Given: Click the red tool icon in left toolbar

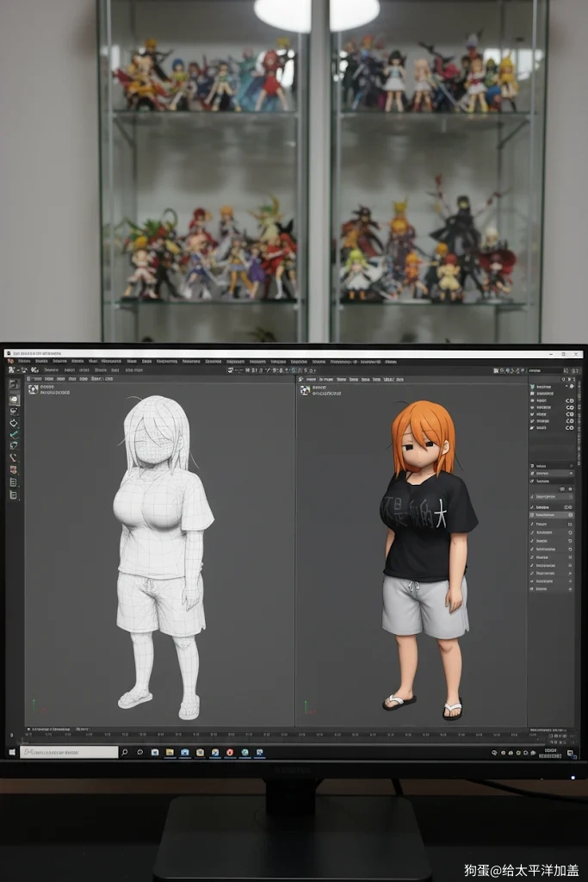Looking at the screenshot, I should (x=14, y=469).
